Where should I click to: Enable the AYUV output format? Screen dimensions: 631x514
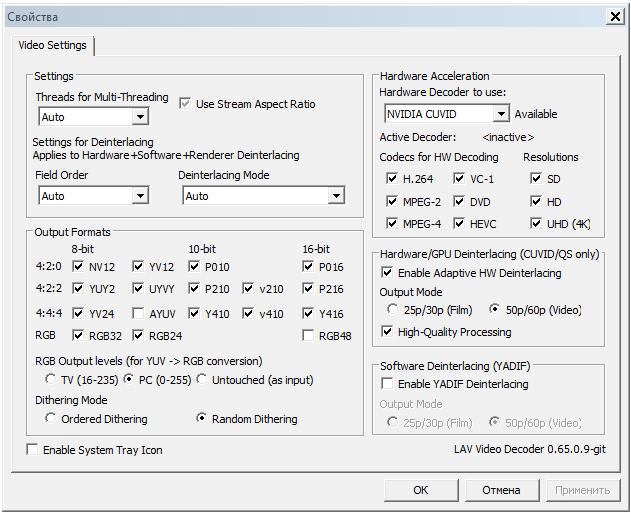(138, 314)
